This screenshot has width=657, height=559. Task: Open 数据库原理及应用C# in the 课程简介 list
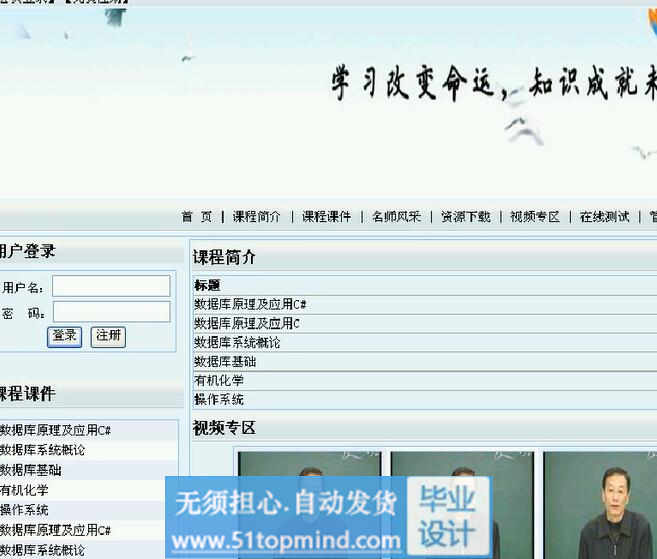point(250,305)
